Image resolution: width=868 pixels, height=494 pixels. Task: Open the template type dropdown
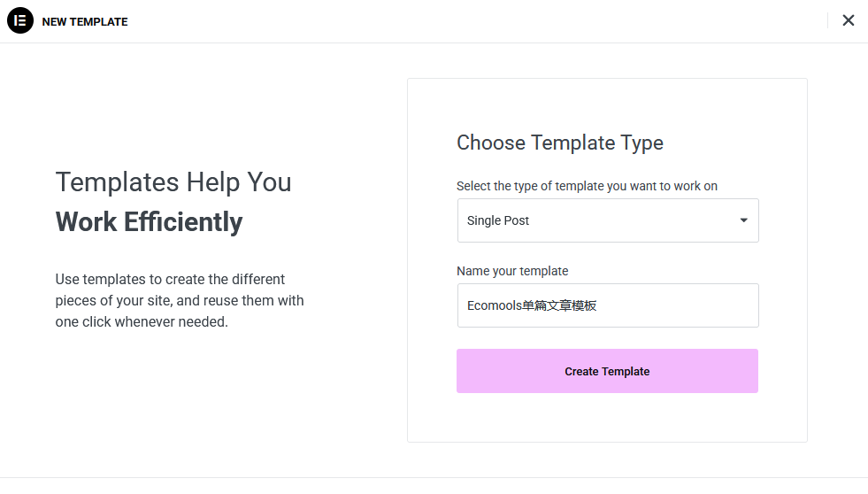tap(607, 220)
